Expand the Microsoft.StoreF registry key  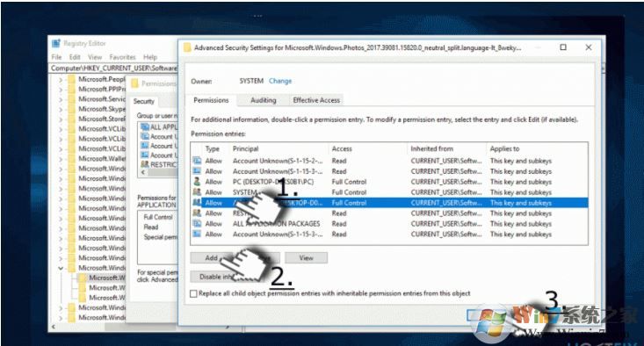[x=61, y=119]
